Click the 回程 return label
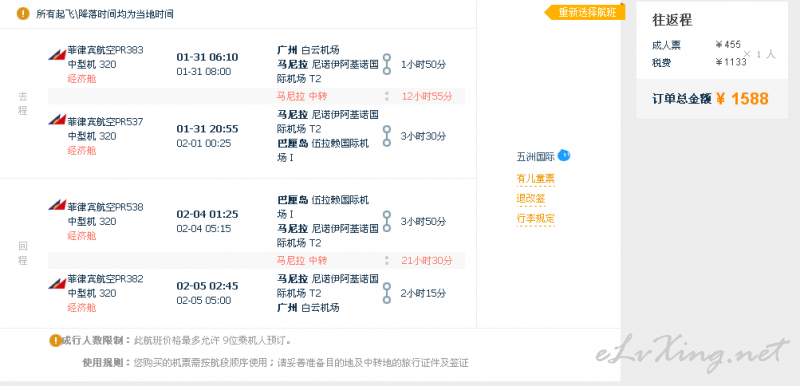 click(x=23, y=253)
